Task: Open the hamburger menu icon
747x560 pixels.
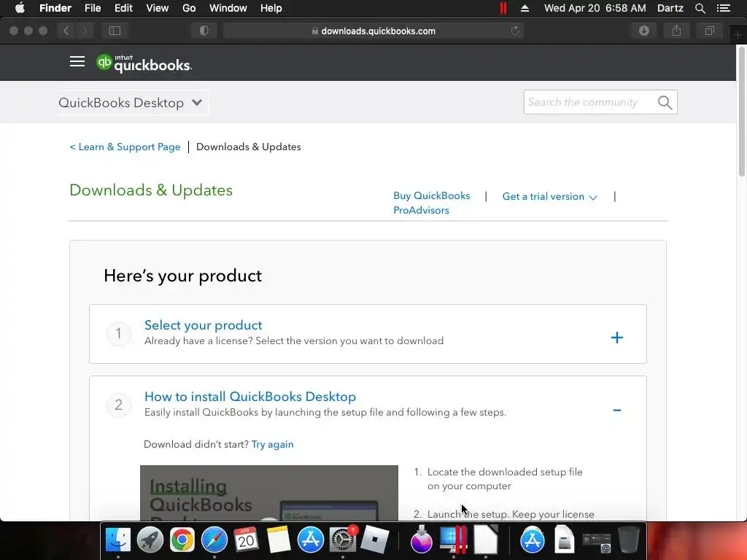Action: [77, 62]
